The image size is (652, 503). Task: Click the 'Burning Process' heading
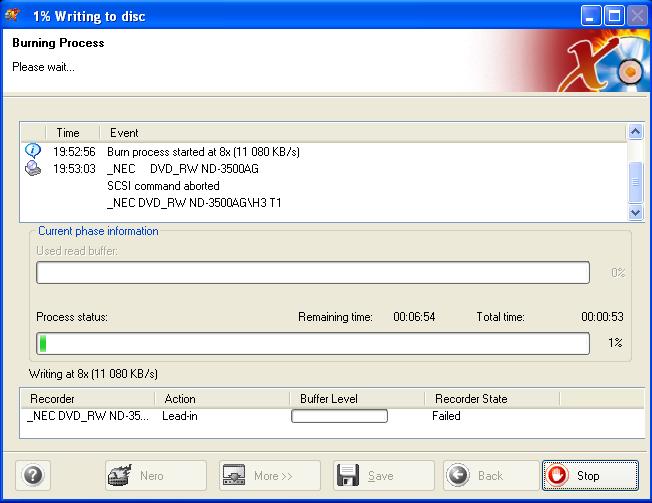[x=58, y=43]
